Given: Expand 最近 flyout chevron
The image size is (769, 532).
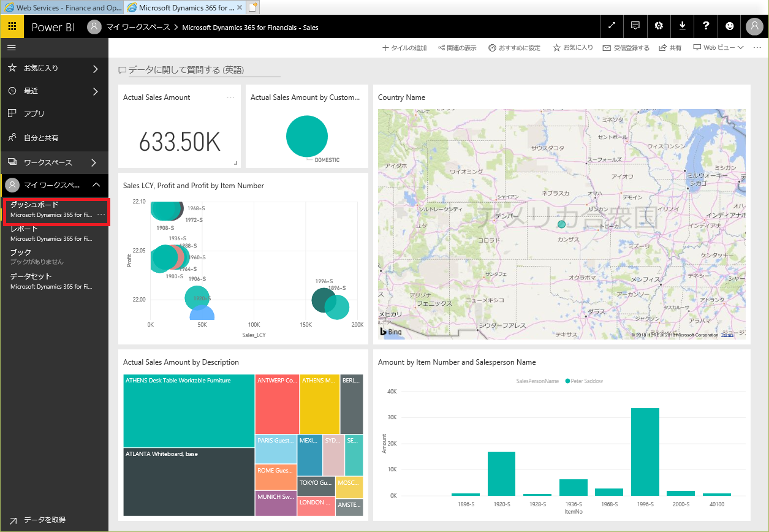Looking at the screenshot, I should (95, 91).
